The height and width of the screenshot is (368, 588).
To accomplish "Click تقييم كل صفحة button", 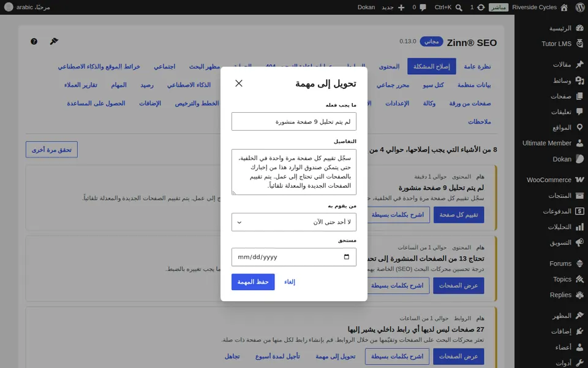I will pyautogui.click(x=459, y=215).
